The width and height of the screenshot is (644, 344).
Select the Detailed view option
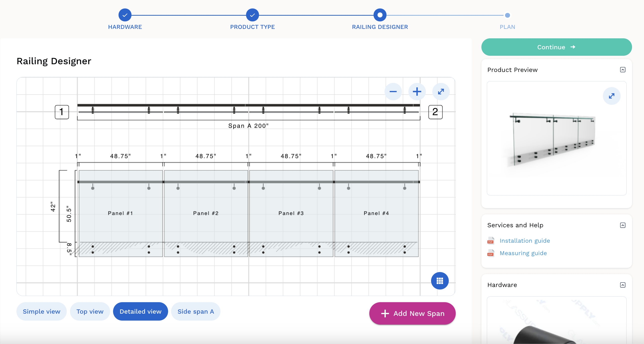pos(140,312)
